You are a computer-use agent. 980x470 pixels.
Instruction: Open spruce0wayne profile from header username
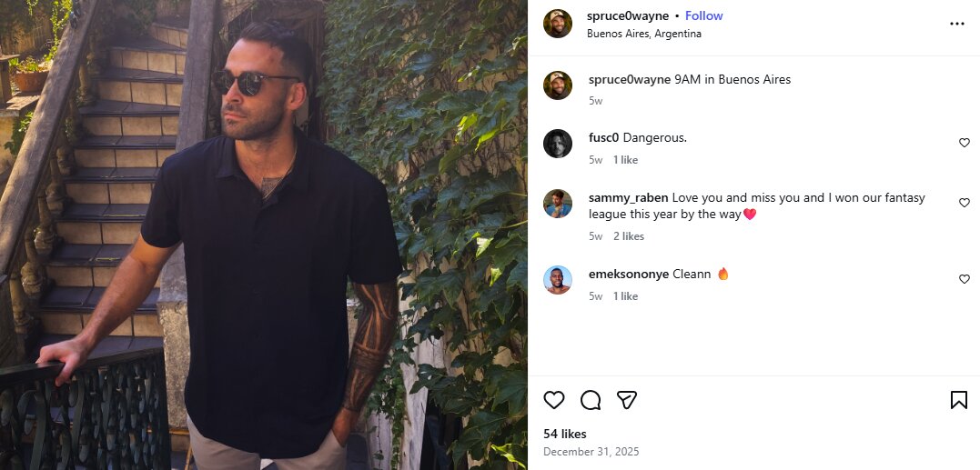(628, 15)
